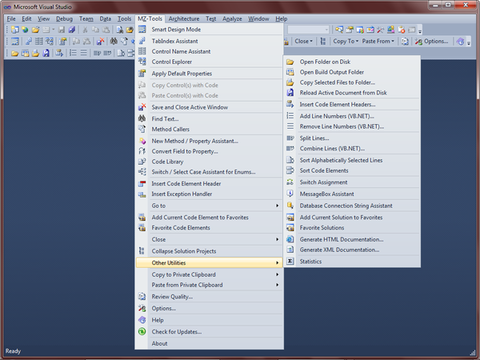Click the Switch Assignment icon
The width and height of the screenshot is (480, 360).
click(290, 182)
